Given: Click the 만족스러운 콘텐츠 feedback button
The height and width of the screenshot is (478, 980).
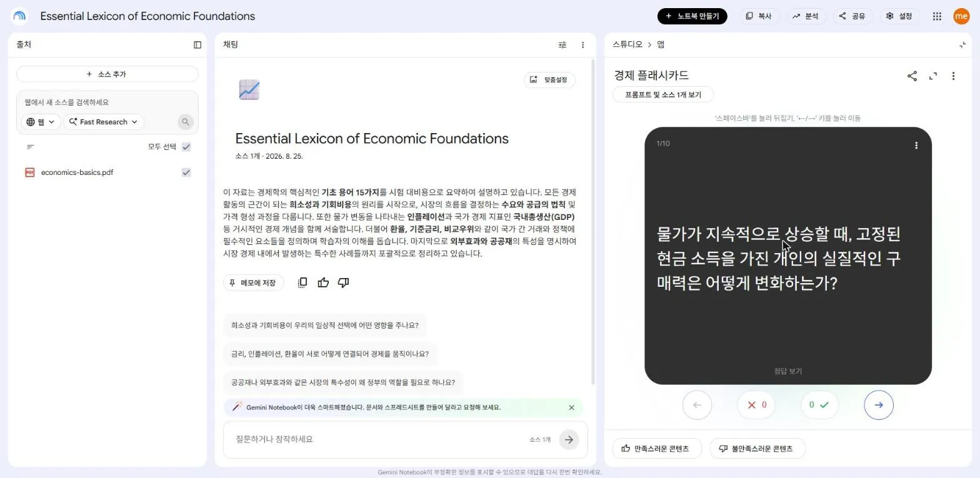Looking at the screenshot, I should coord(657,449).
